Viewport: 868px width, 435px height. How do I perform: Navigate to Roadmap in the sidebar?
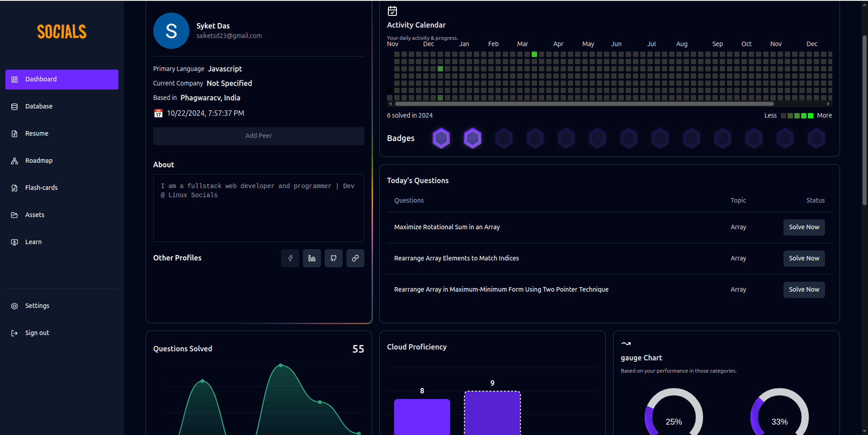tap(62, 161)
